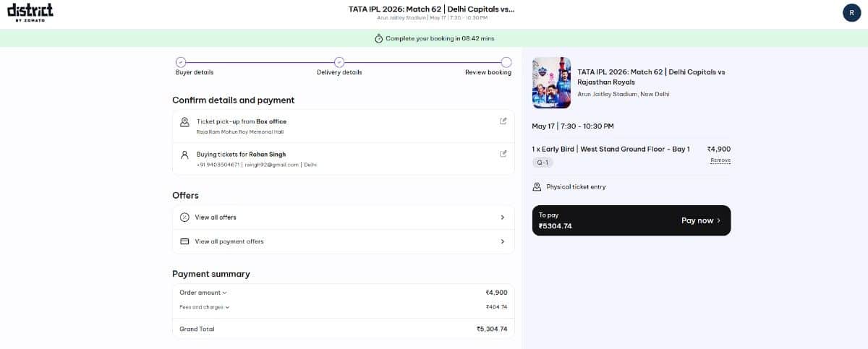Click the Q-1 quantity badge
Viewport: 868px width, 349px height.
tap(542, 163)
